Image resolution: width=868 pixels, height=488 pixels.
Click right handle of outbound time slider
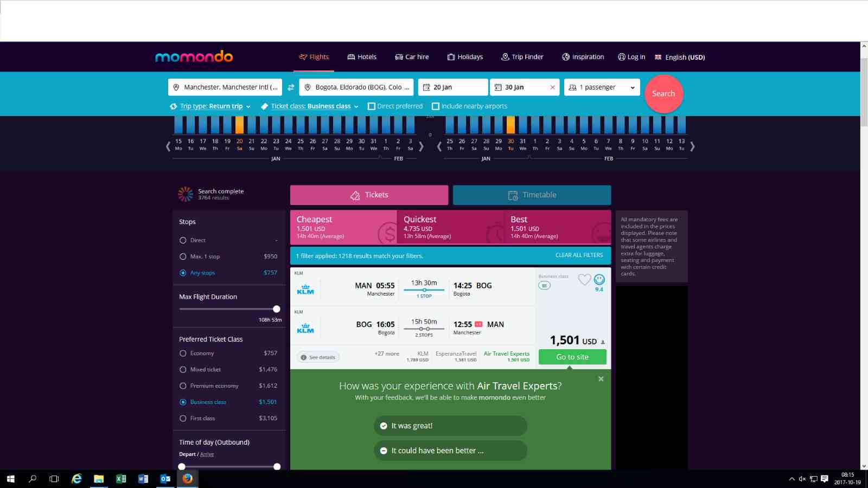(277, 466)
